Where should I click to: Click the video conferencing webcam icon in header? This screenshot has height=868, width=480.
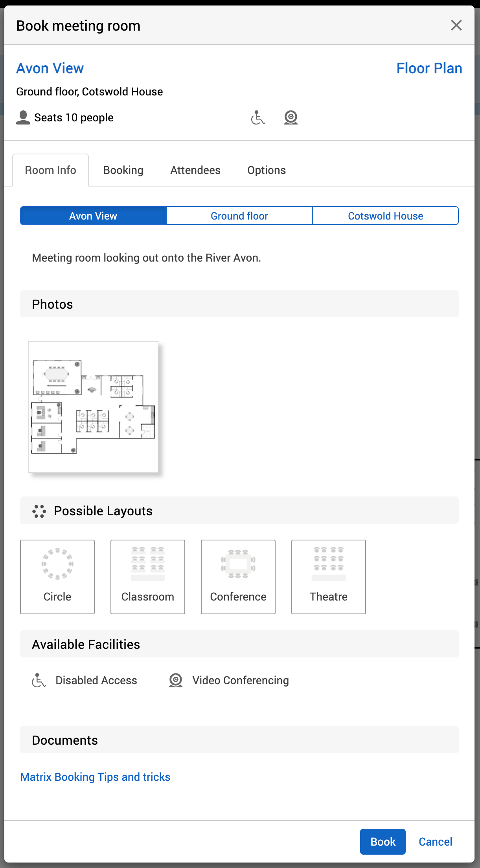291,117
